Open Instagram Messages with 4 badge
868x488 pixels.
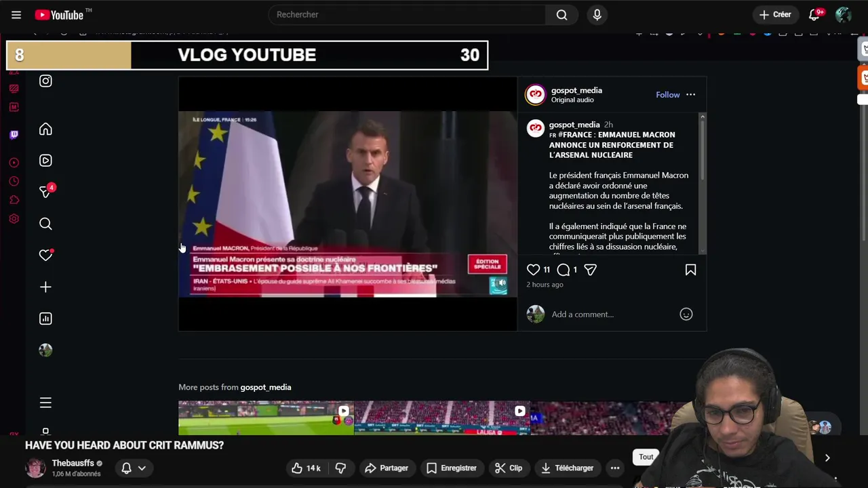tap(45, 192)
